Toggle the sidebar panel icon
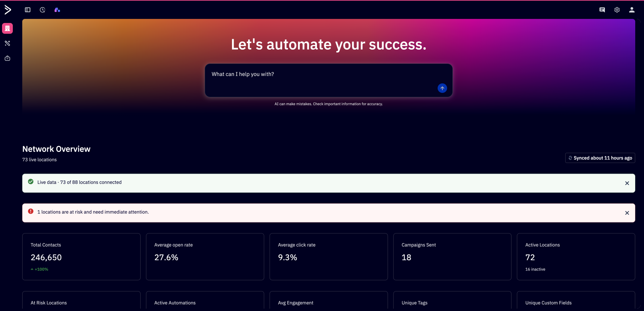Image resolution: width=644 pixels, height=311 pixels. tap(28, 10)
